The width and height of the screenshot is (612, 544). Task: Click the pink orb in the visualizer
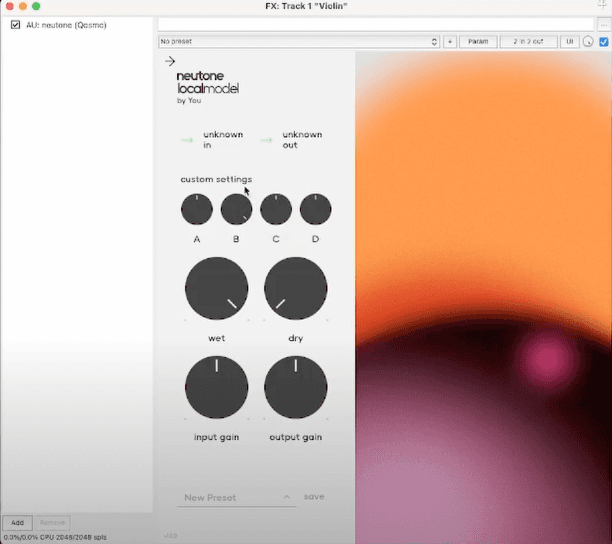(x=547, y=359)
